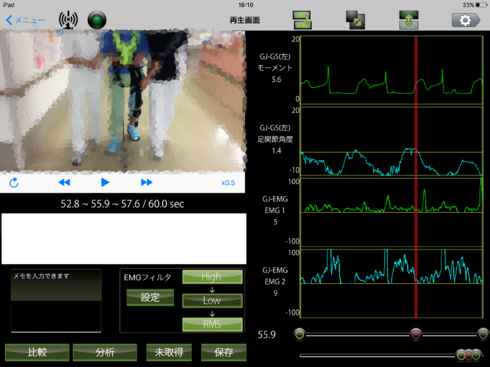The width and height of the screenshot is (490, 367).
Task: Change the x0.5 playback speed
Action: (x=228, y=183)
